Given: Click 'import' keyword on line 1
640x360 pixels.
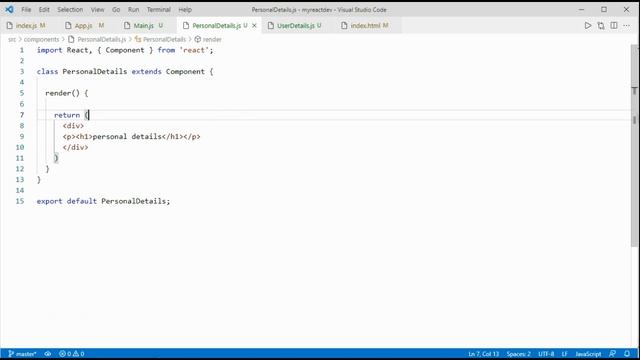Looking at the screenshot, I should 49,50.
